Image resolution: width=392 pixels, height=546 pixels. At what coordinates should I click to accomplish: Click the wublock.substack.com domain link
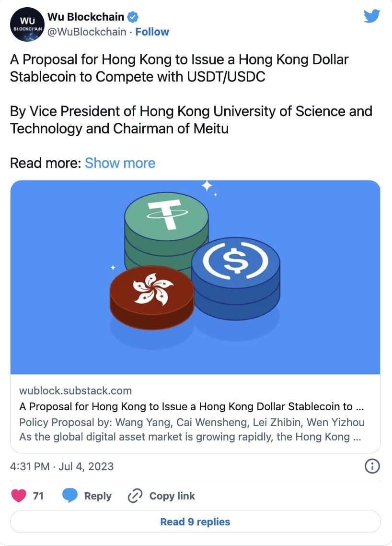pos(76,391)
